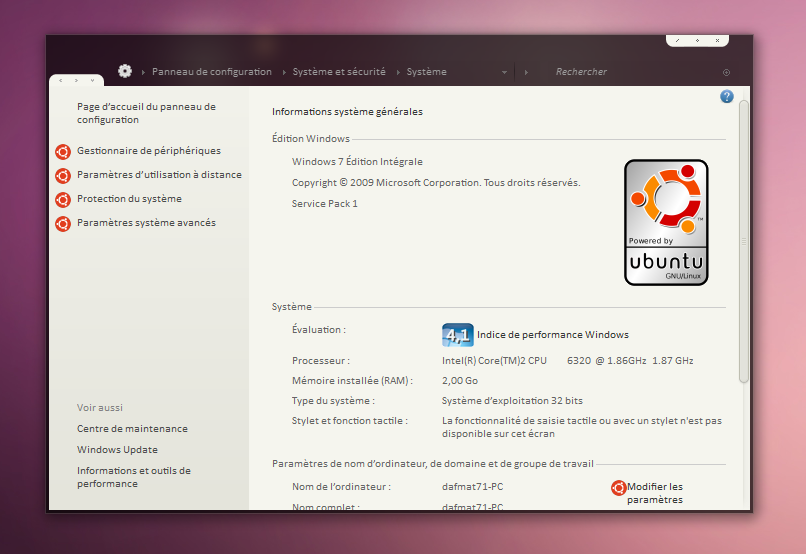This screenshot has width=806, height=554.
Task: Expand arrow before Système et sécurité breadcrumb
Action: tap(284, 72)
